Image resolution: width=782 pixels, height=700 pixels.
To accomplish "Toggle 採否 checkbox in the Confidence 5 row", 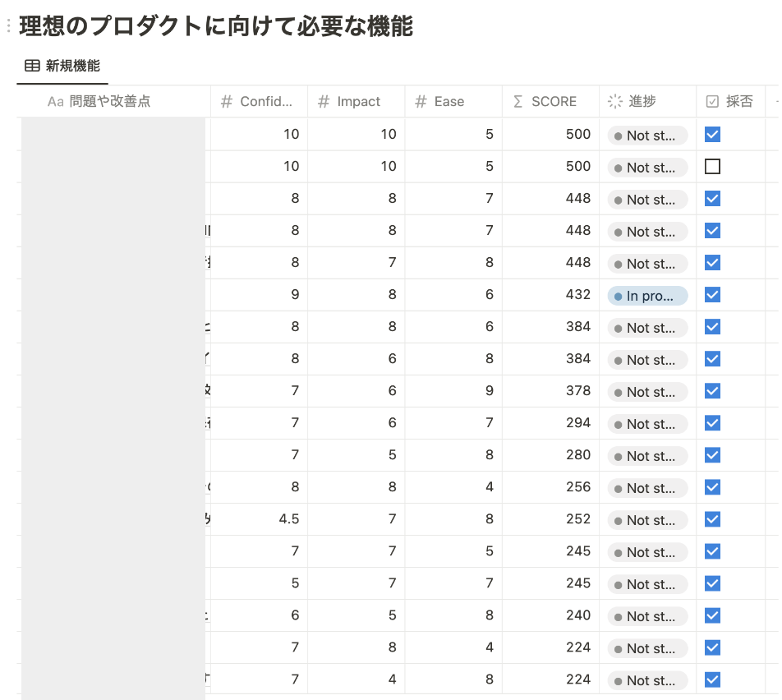I will (712, 583).
